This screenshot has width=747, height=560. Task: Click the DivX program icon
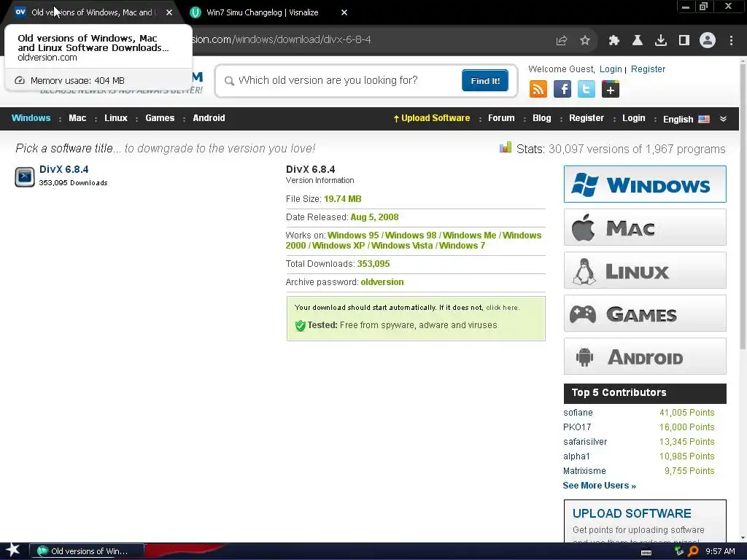coord(25,176)
